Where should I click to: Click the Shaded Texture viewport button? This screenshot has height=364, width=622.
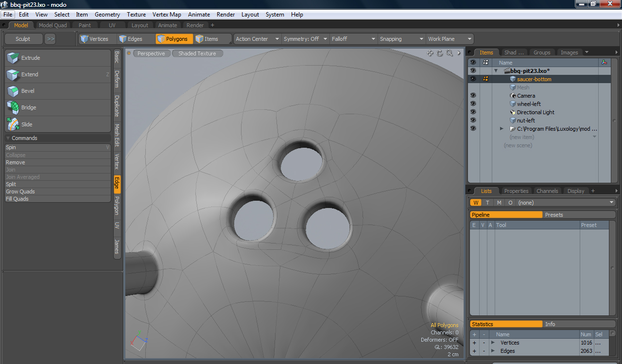197,53
